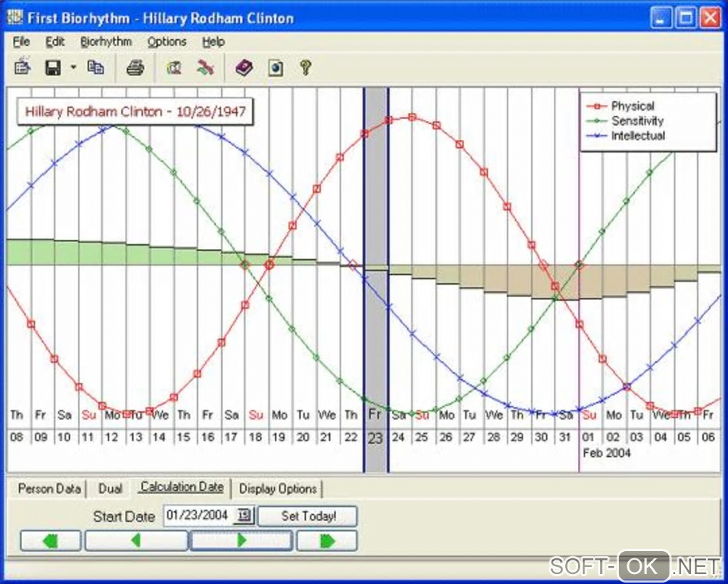Open the purple help book icon
The width and height of the screenshot is (728, 584).
pos(244,68)
